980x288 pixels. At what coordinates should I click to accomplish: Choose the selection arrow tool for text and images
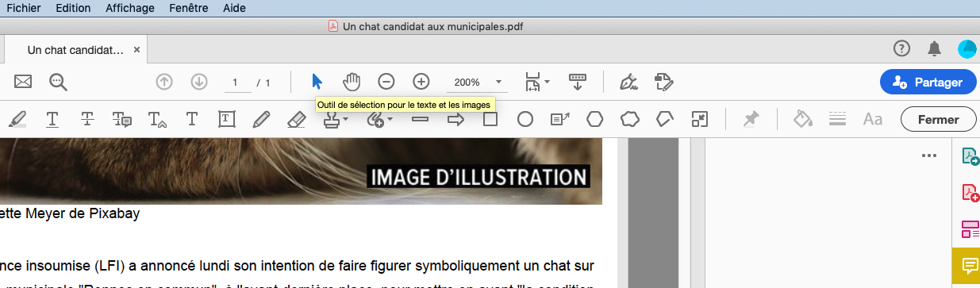tap(317, 81)
